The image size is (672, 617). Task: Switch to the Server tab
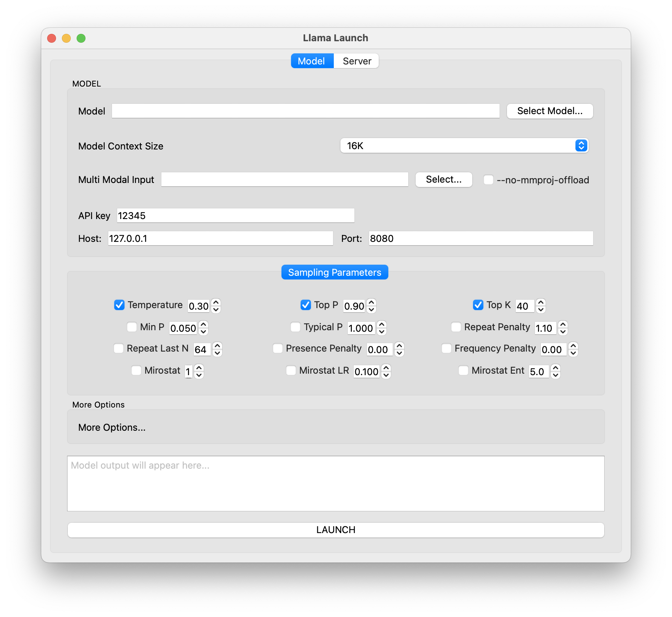click(x=356, y=61)
